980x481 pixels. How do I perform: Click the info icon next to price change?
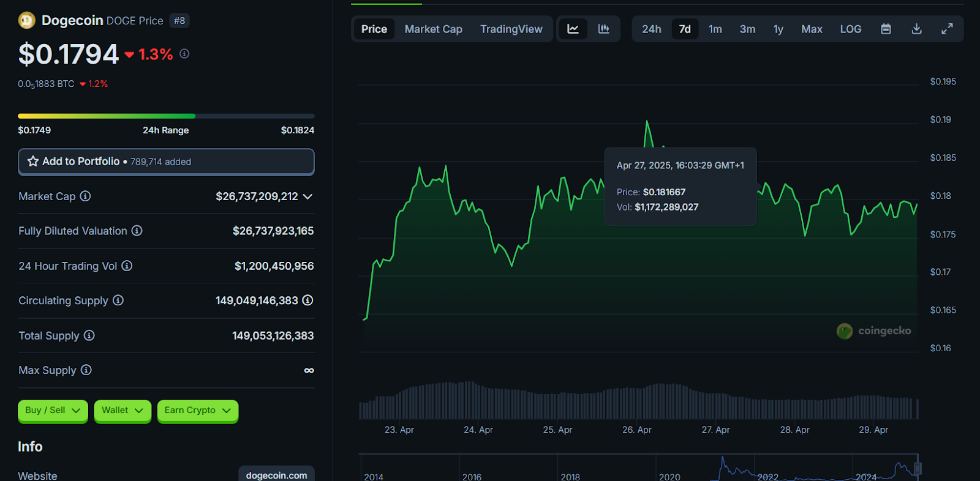pos(184,54)
